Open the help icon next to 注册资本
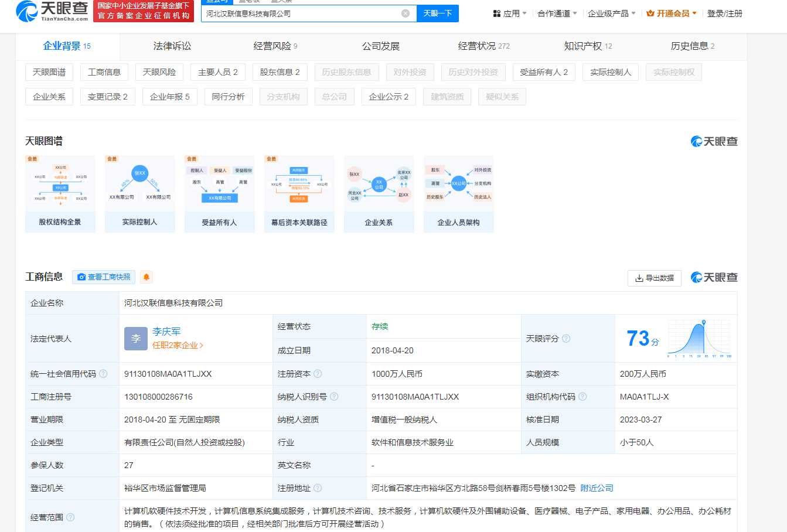Image resolution: width=787 pixels, height=532 pixels. [318, 374]
